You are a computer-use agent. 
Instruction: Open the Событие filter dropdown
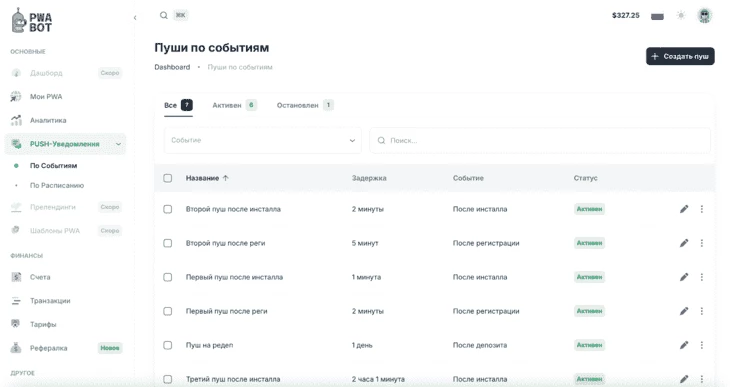coord(263,140)
